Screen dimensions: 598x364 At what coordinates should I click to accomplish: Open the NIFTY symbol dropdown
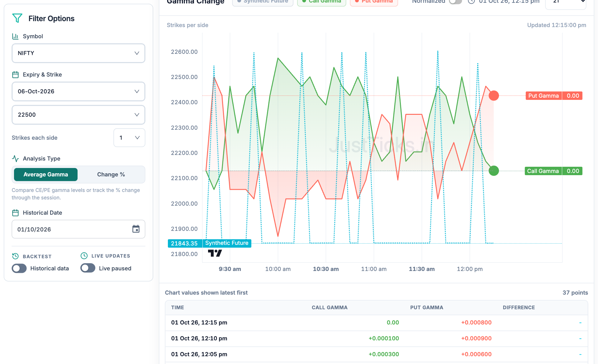pyautogui.click(x=78, y=53)
